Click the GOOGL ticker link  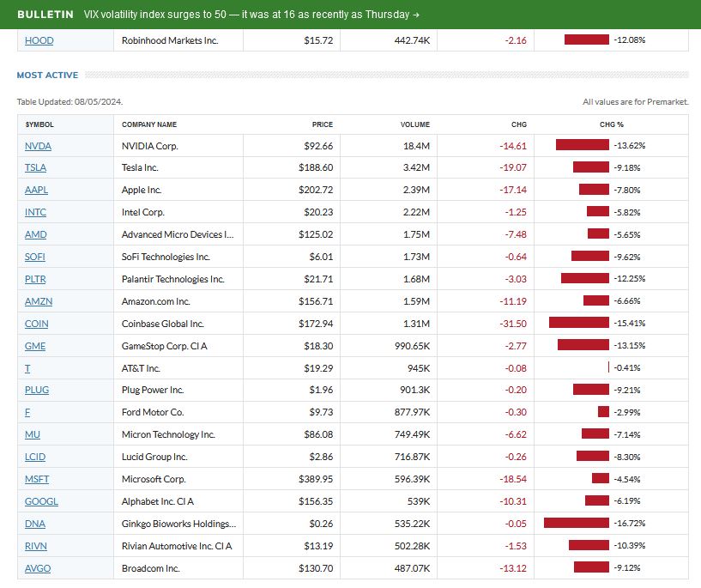point(39,501)
